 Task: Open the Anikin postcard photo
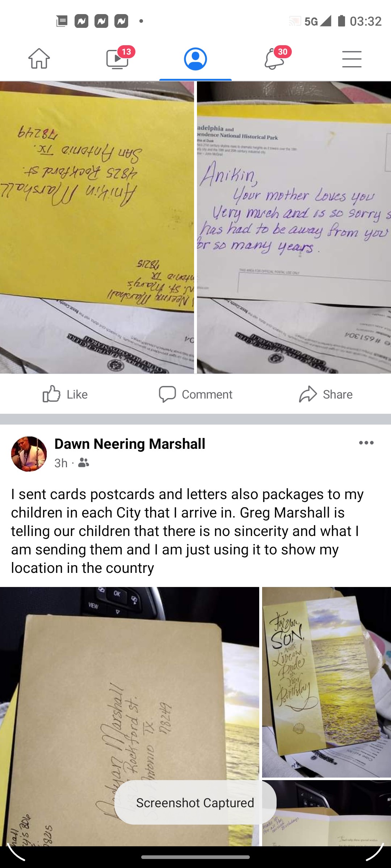tap(294, 227)
